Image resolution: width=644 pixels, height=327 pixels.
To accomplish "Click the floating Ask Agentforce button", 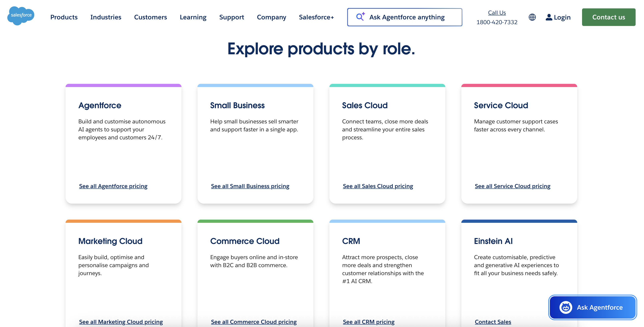I will point(592,307).
